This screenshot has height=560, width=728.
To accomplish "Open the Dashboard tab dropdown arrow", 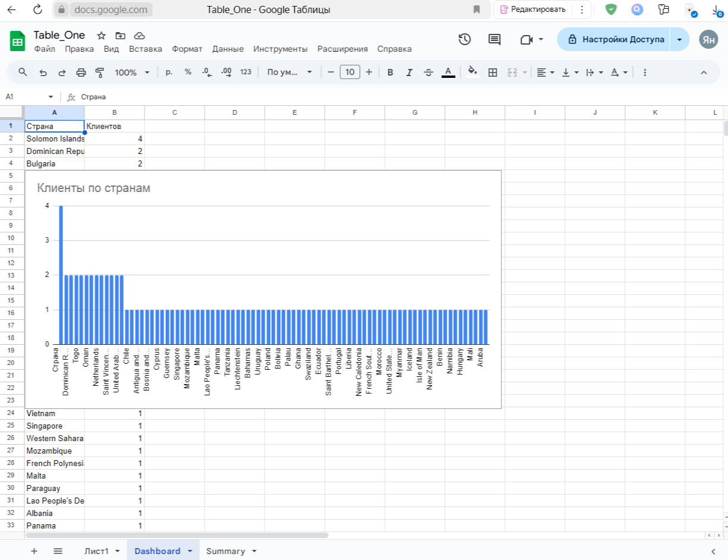I will tap(190, 551).
